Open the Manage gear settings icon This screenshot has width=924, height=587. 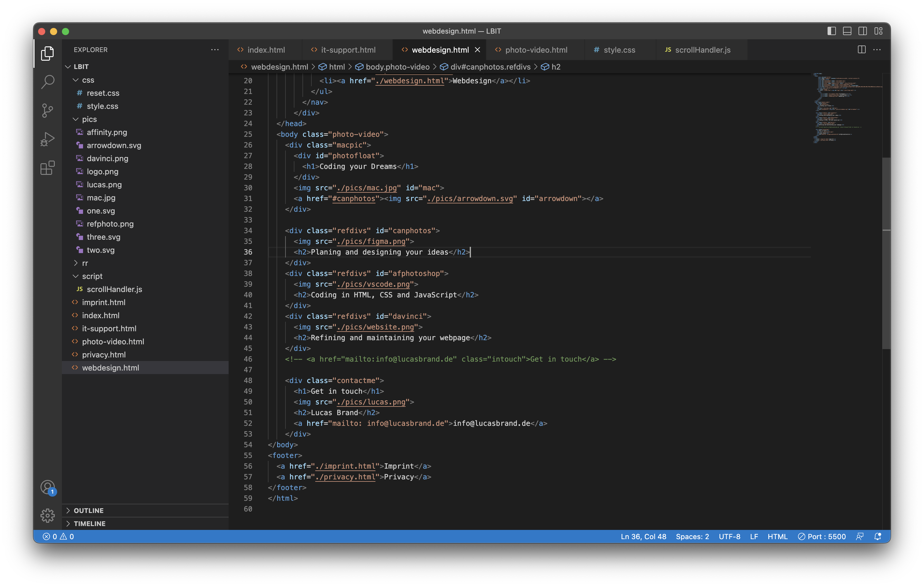pos(48,516)
